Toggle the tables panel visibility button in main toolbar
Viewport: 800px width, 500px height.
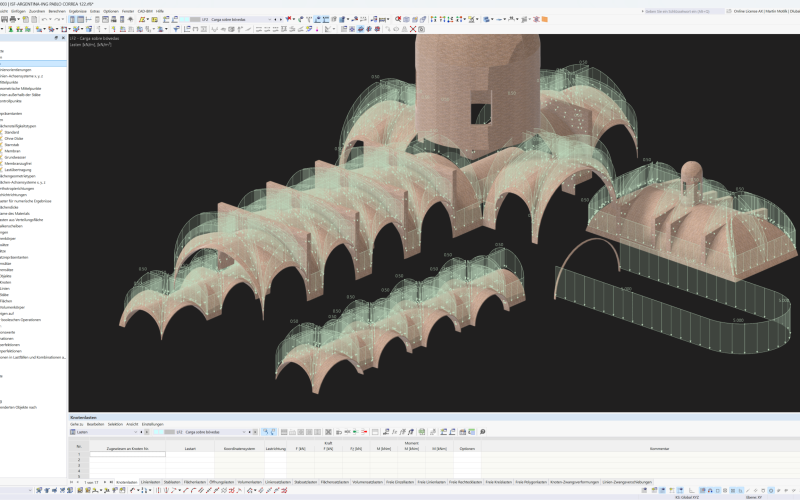80,19
